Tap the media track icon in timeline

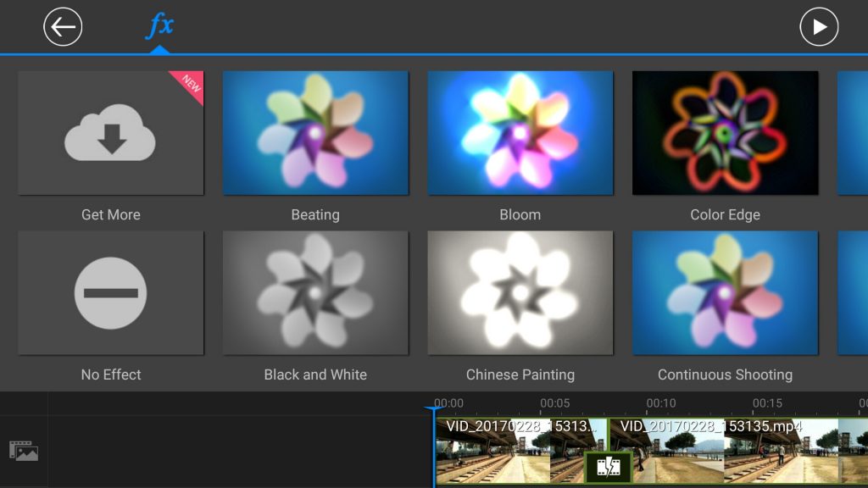(24, 451)
